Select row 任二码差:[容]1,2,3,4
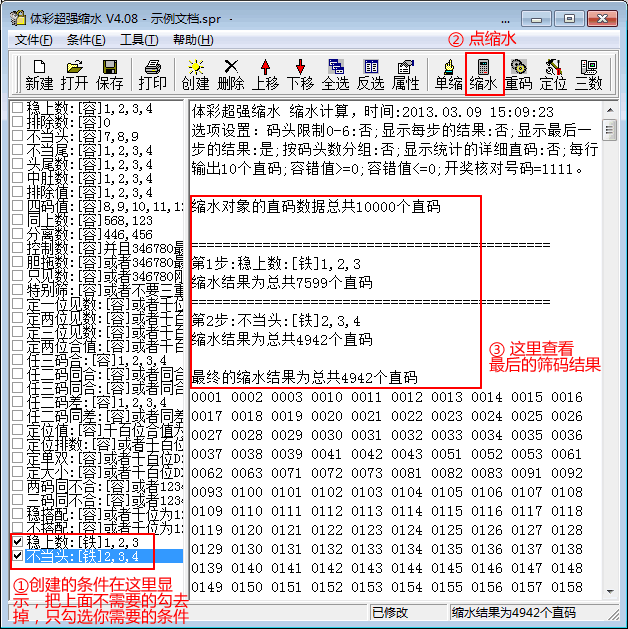Screen dimensions: 628x629 pos(96,402)
